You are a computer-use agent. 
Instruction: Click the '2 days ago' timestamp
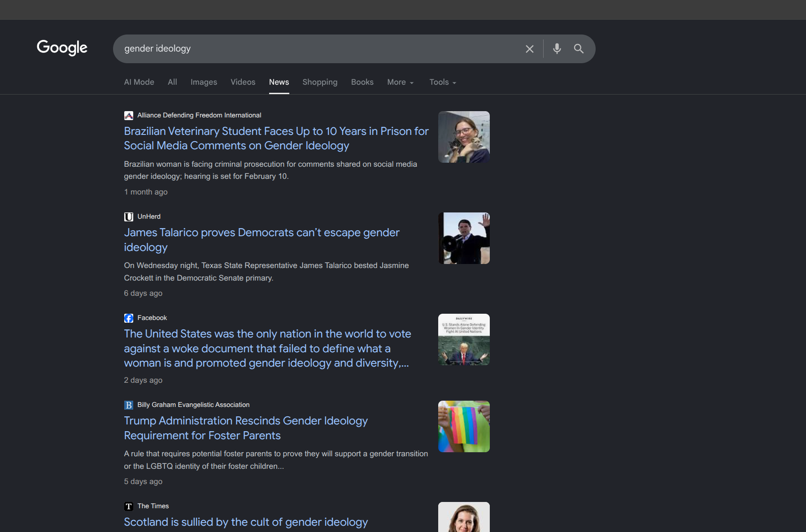(x=143, y=380)
